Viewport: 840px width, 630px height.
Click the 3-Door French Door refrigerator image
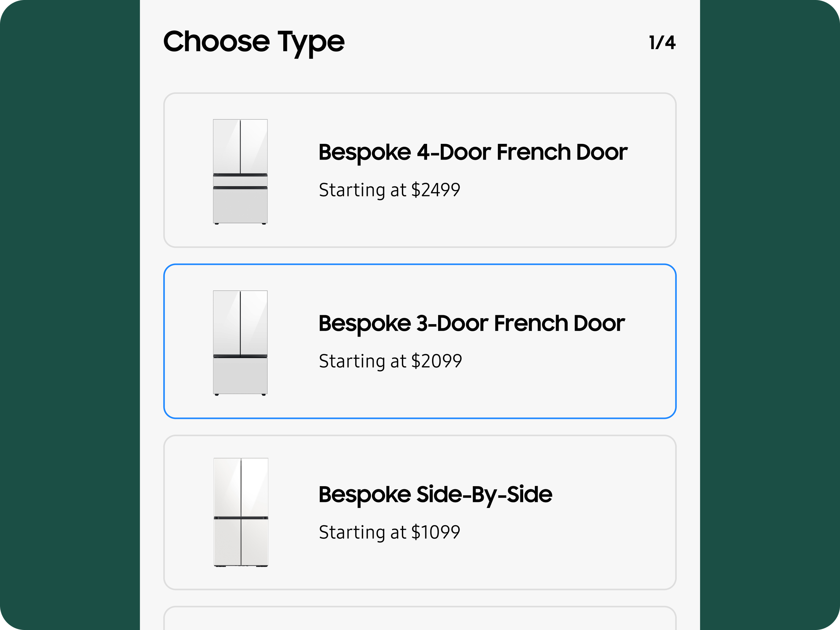click(x=240, y=343)
